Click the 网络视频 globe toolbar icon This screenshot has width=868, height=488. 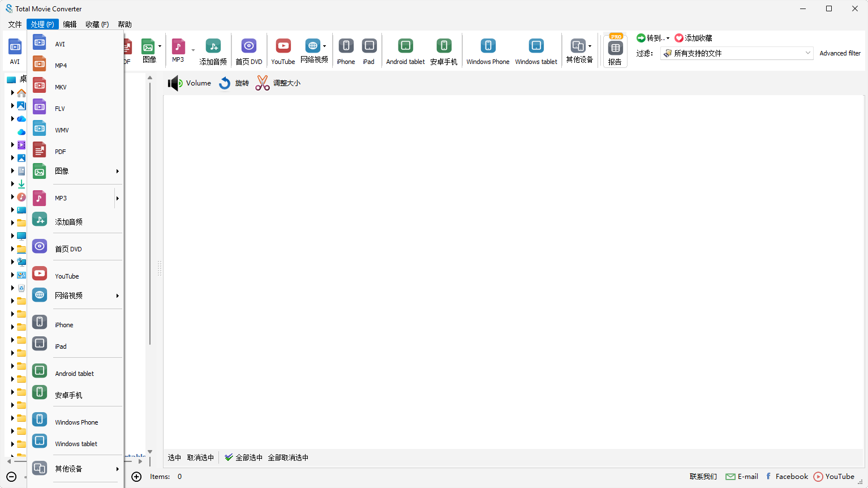point(312,46)
